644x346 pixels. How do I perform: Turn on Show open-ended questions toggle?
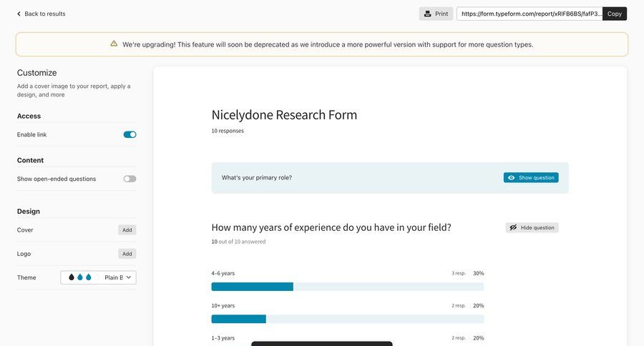(130, 179)
